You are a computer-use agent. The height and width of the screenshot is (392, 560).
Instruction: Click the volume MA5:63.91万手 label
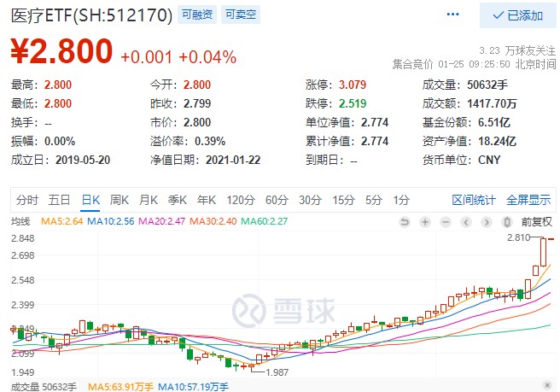(120, 387)
